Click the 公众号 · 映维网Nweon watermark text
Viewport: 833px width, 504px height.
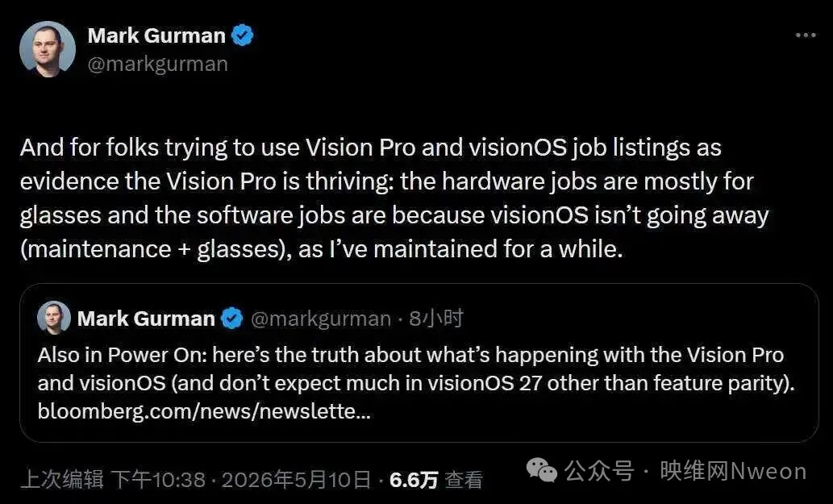pos(686,471)
